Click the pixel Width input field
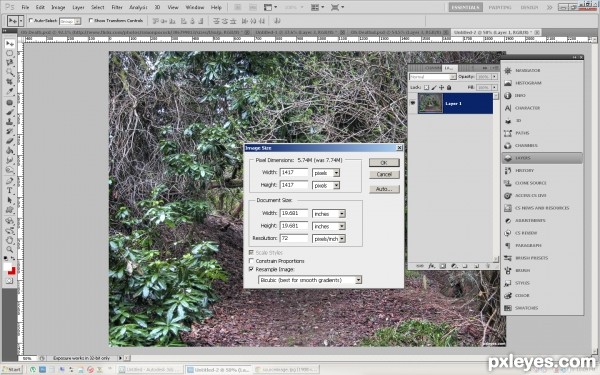The width and height of the screenshot is (600, 375). 294,173
